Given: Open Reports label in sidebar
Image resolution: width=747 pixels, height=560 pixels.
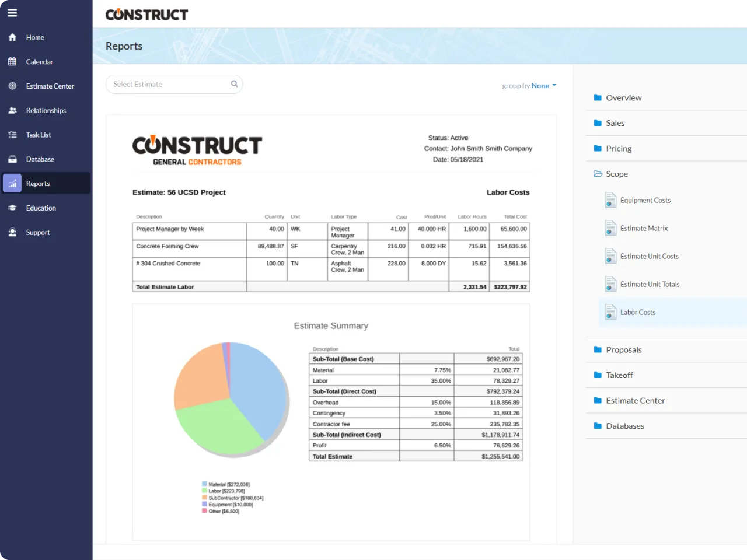Looking at the screenshot, I should tap(38, 184).
